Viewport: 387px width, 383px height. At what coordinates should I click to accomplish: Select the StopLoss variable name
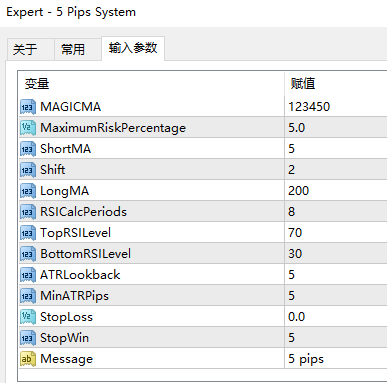[x=66, y=317]
